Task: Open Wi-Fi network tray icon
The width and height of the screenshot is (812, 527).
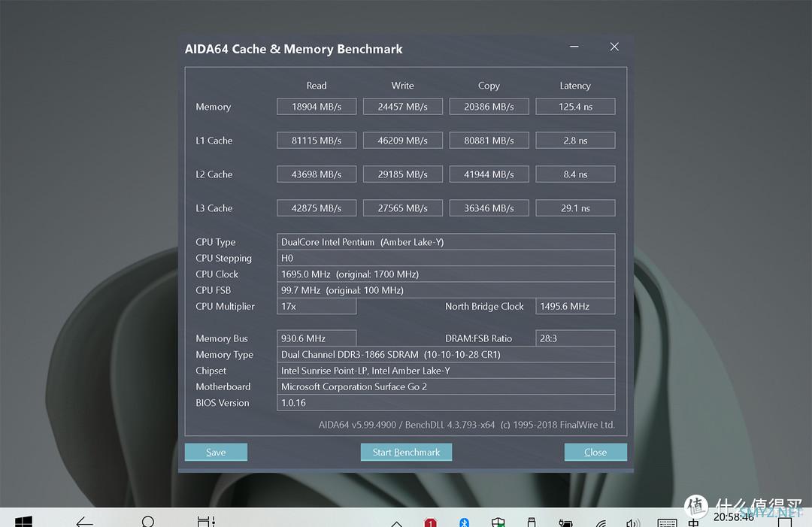Action: point(601,522)
